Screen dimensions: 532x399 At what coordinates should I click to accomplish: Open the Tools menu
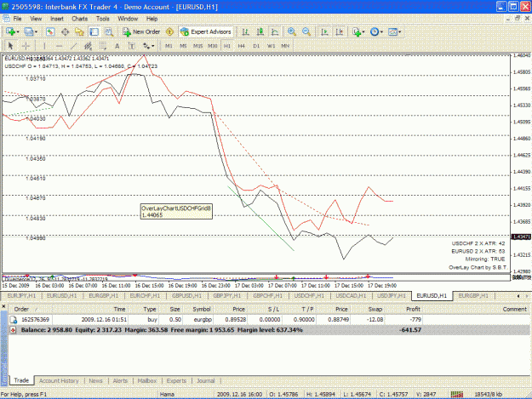click(x=103, y=19)
